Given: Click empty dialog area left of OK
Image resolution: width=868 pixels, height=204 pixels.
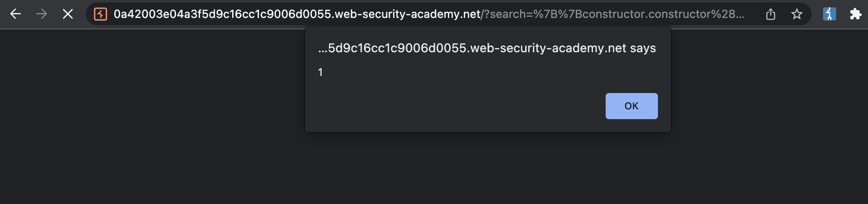Looking at the screenshot, I should [450, 106].
